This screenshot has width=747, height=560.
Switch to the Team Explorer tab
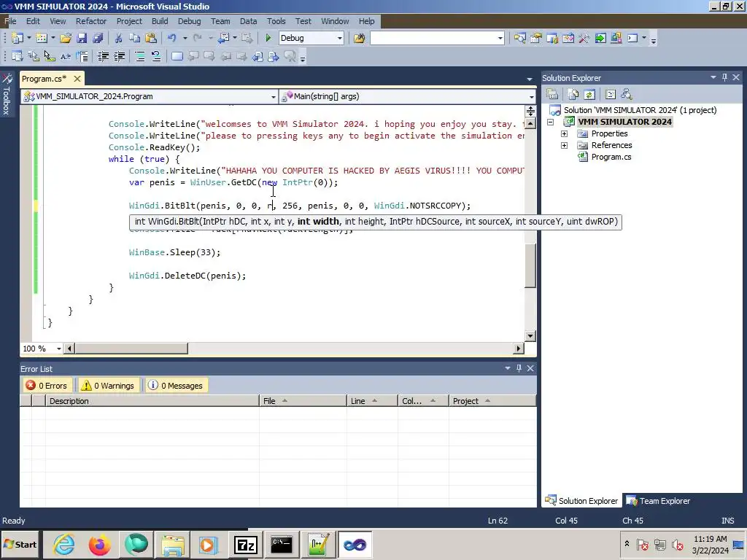tap(658, 501)
